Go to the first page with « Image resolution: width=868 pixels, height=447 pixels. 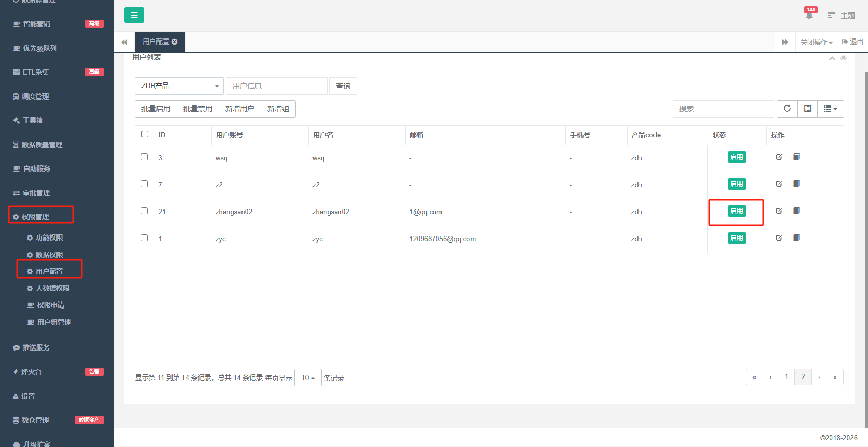click(x=755, y=377)
